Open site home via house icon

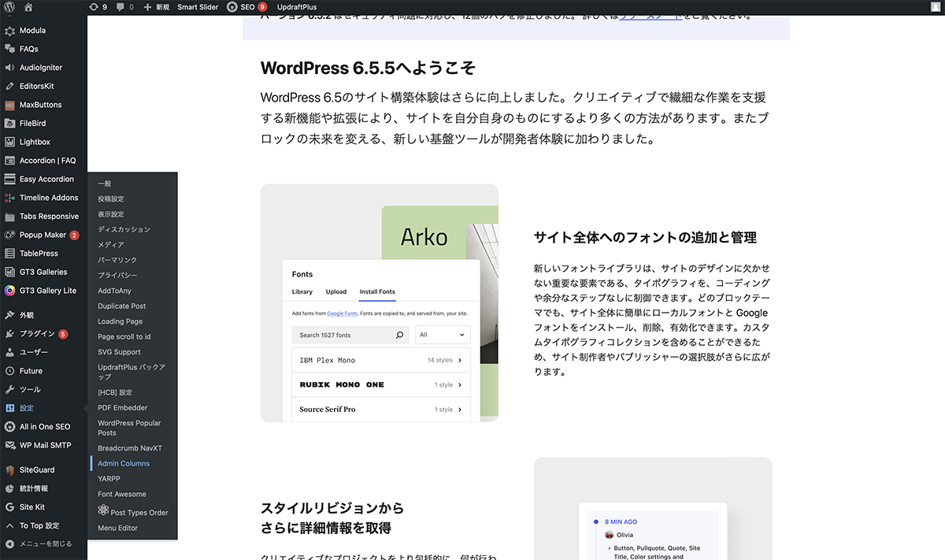pyautogui.click(x=29, y=7)
